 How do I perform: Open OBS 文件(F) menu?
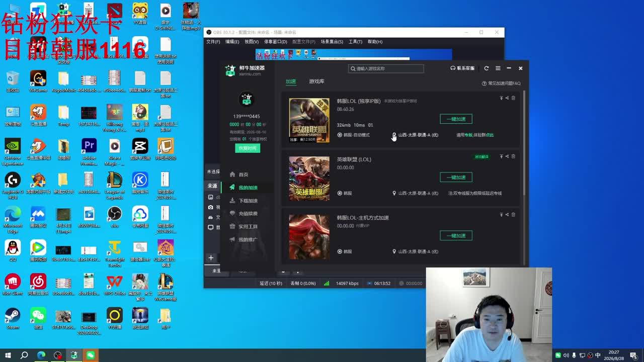pyautogui.click(x=213, y=42)
